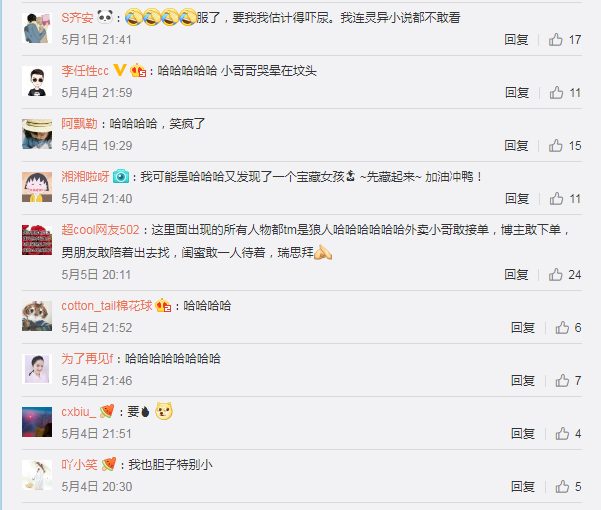The width and height of the screenshot is (601, 510).
Task: Click 超cool网友502's red avatar thumbnail
Action: click(37, 240)
